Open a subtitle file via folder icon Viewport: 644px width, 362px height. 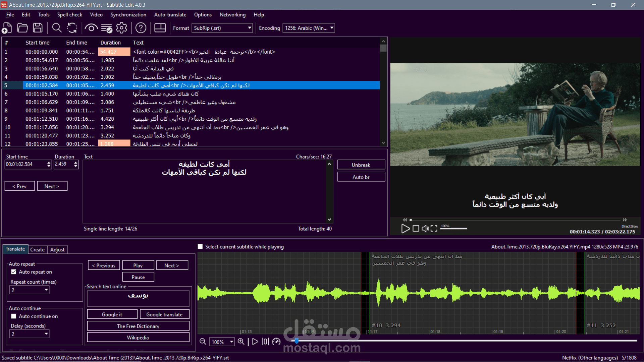click(22, 28)
